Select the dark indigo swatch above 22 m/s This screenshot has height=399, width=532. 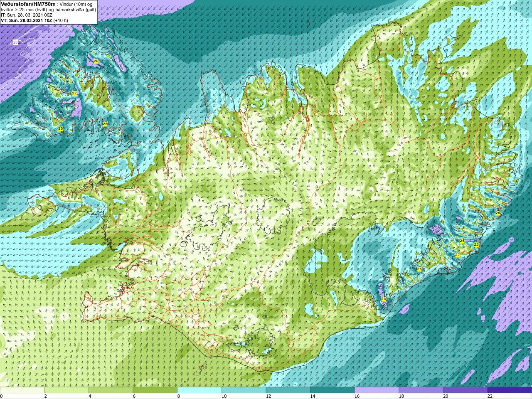click(x=510, y=390)
